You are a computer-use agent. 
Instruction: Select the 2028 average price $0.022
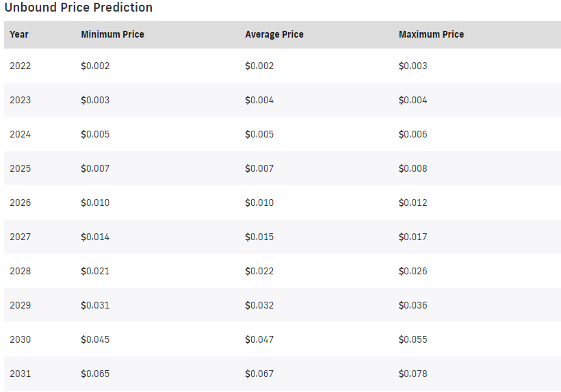click(x=259, y=271)
